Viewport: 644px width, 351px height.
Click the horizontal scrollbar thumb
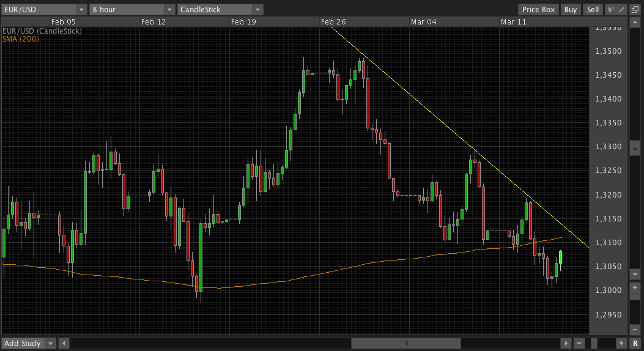coord(405,343)
